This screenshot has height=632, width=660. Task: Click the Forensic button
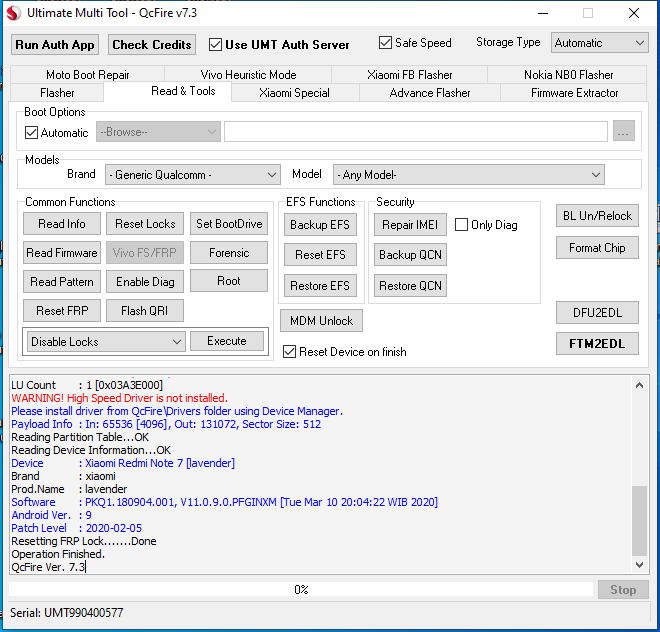[229, 253]
